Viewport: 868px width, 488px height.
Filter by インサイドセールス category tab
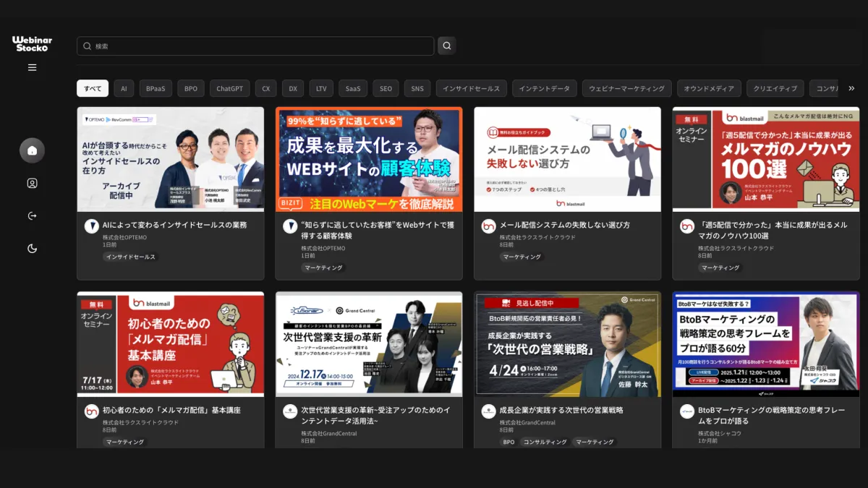(x=471, y=88)
